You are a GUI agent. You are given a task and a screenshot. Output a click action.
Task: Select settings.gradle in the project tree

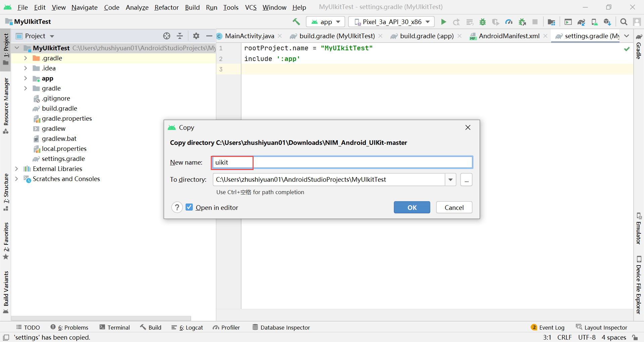63,159
